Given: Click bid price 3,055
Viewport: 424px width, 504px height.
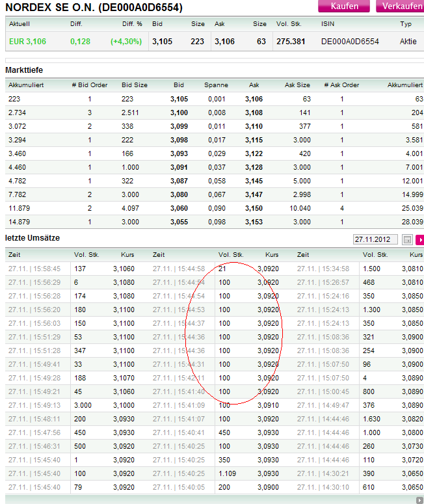Looking at the screenshot, I should [179, 222].
